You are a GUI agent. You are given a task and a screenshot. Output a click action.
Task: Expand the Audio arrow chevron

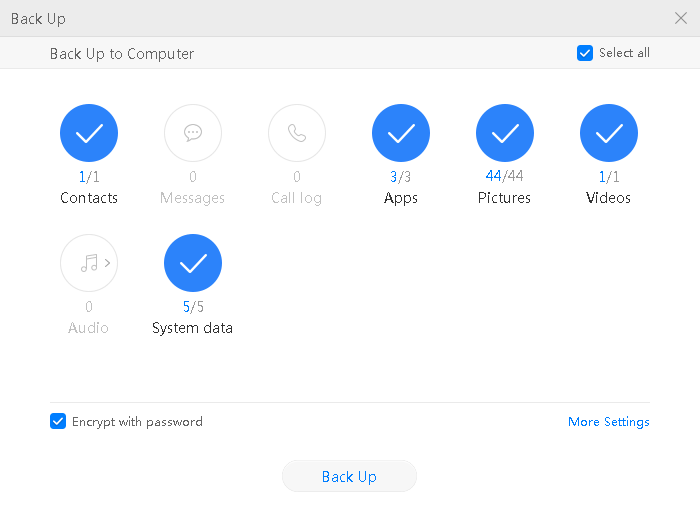[x=107, y=263]
